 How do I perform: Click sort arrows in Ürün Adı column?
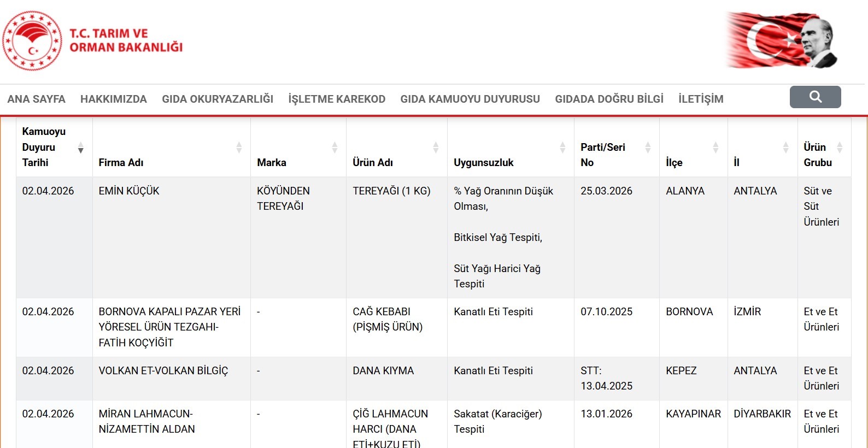436,148
